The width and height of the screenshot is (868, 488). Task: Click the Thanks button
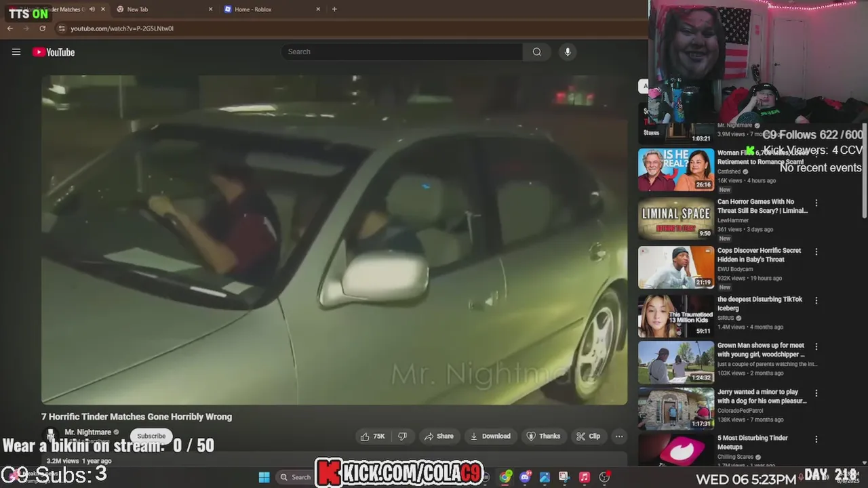click(544, 436)
